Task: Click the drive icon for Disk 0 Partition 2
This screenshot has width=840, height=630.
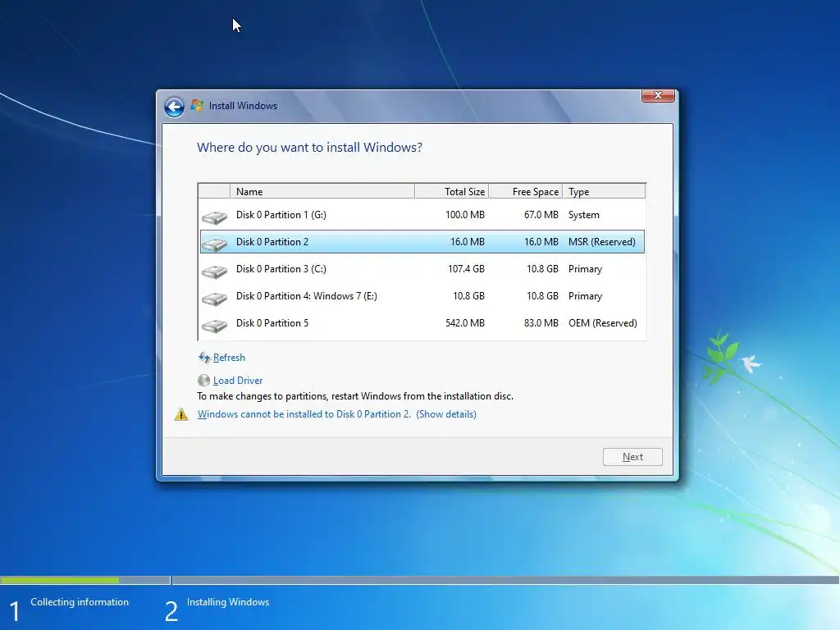Action: pos(214,244)
